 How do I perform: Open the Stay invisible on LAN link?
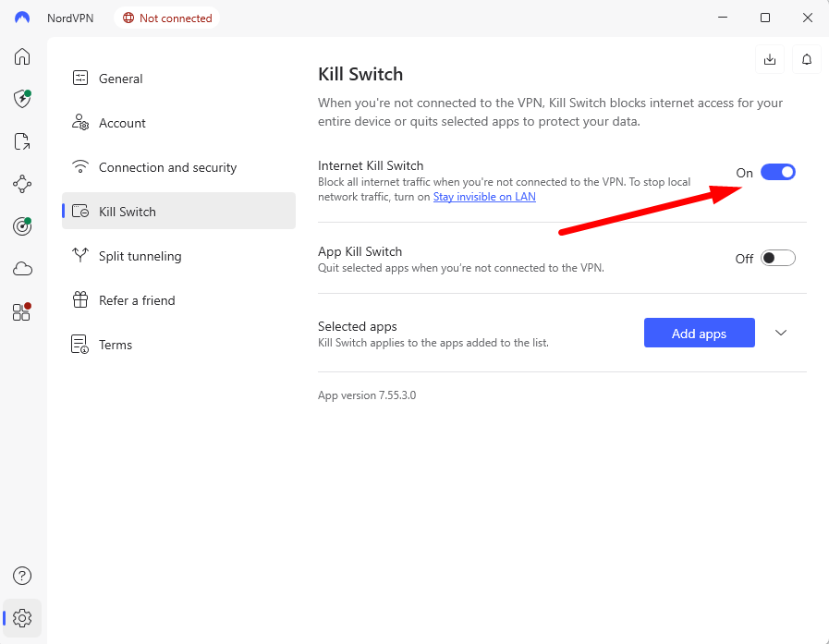(484, 196)
